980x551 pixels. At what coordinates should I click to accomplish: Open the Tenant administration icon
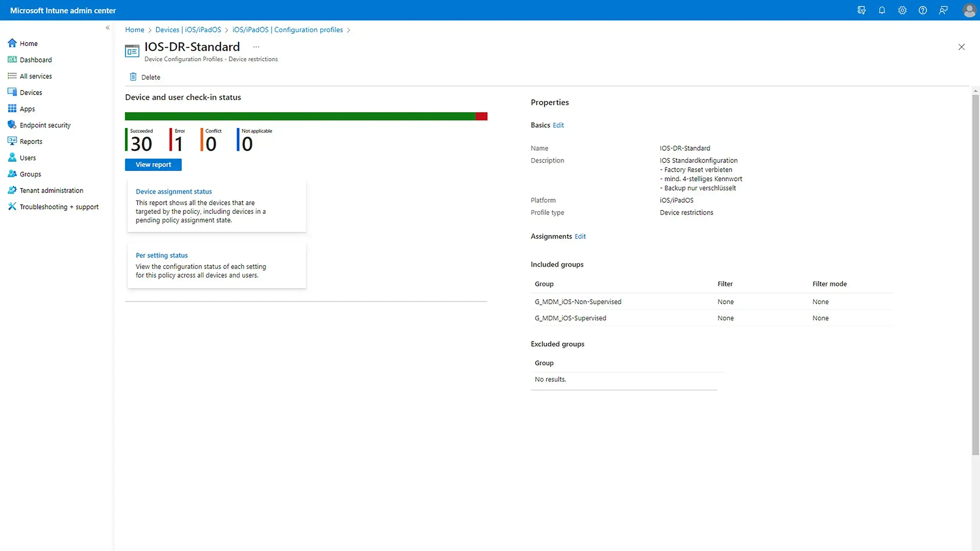(12, 190)
